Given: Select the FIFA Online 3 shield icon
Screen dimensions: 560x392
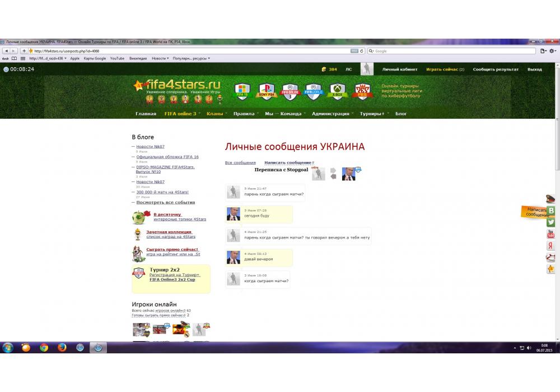Looking at the screenshot, I should click(x=290, y=91).
